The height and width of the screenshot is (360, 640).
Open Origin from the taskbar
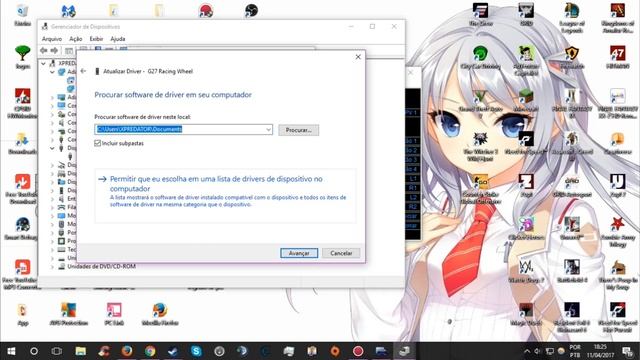click(x=335, y=351)
